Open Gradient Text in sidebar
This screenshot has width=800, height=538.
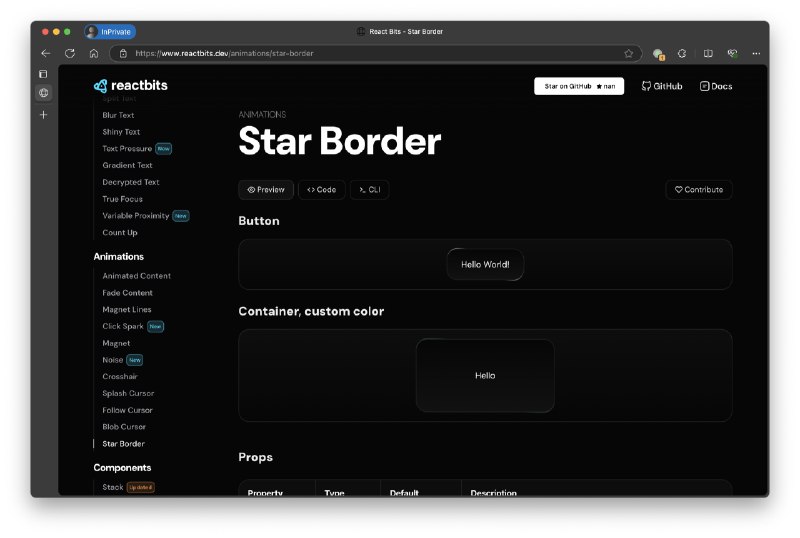(x=127, y=165)
